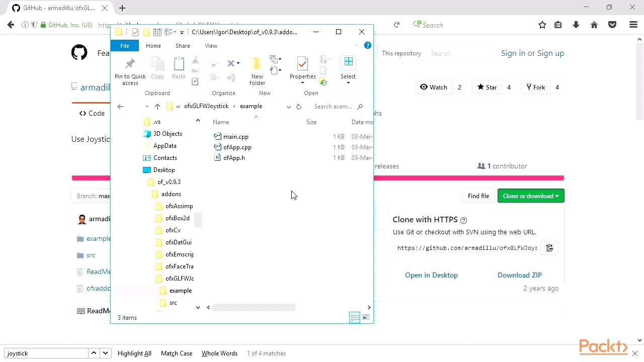Viewport: 644px width, 362px height.
Task: Go up one folder level in Explorer
Action: click(157, 107)
